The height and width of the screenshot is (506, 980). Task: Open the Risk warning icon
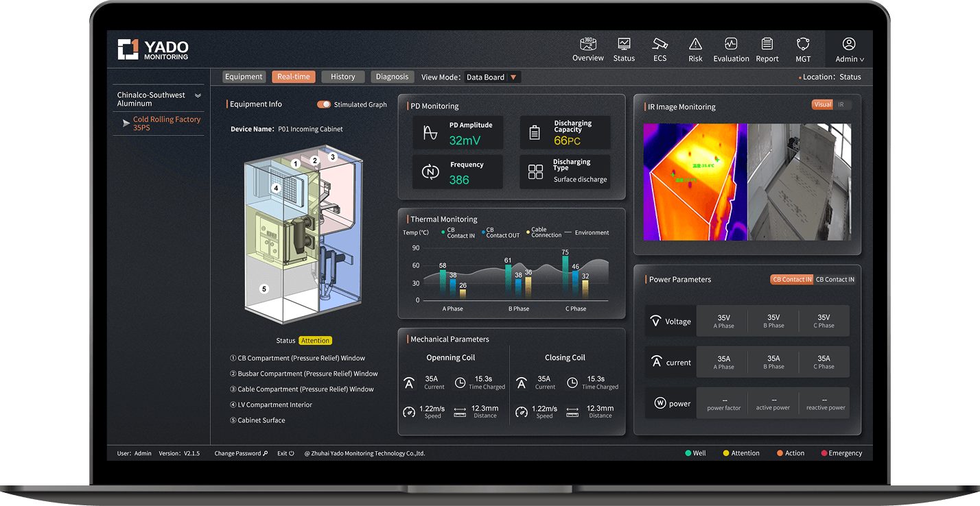695,44
